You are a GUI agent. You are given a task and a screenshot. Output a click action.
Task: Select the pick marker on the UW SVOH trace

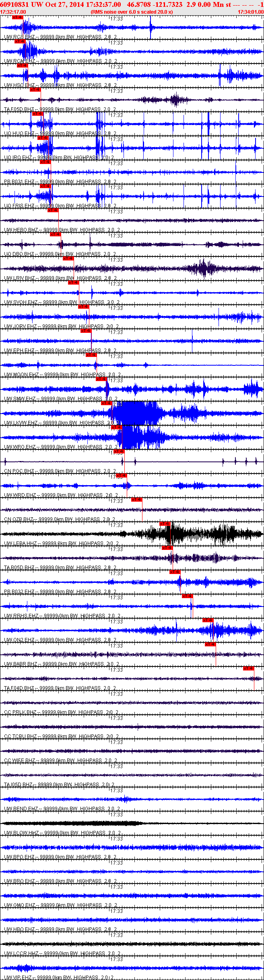(74, 283)
